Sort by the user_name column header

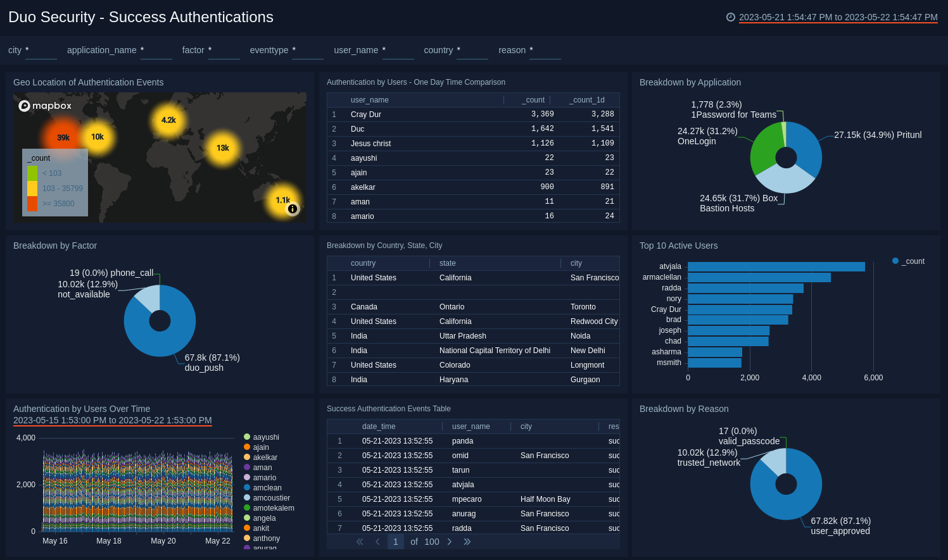(369, 99)
